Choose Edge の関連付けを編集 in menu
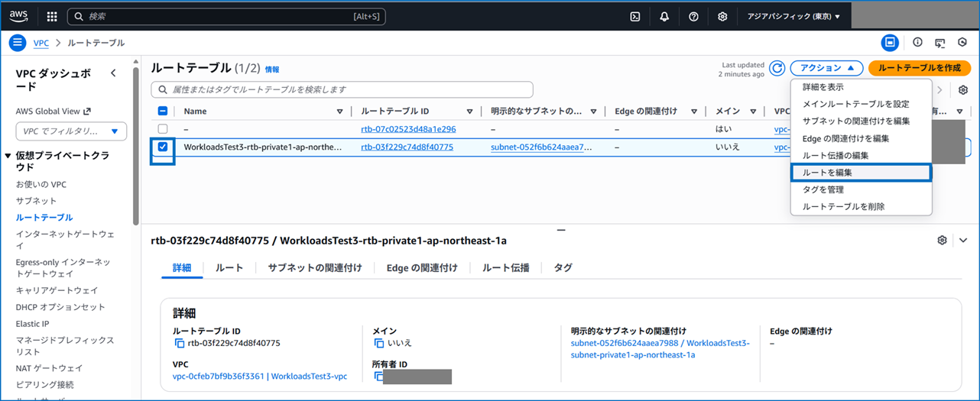Image resolution: width=980 pixels, height=401 pixels. (x=862, y=138)
